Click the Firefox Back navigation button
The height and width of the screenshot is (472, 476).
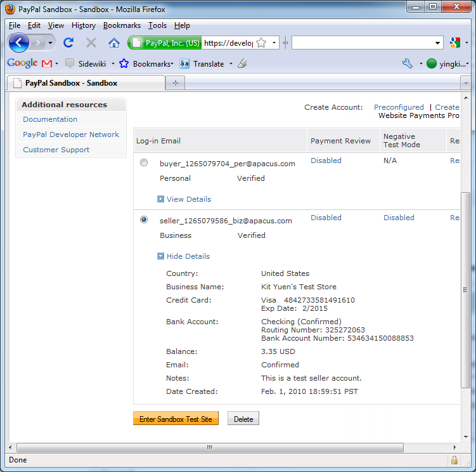pos(19,43)
